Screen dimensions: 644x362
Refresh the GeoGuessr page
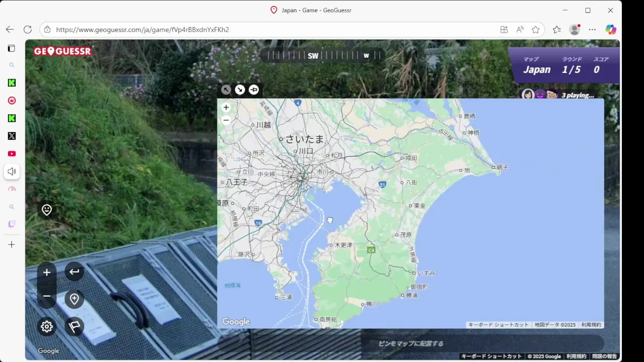point(28,30)
